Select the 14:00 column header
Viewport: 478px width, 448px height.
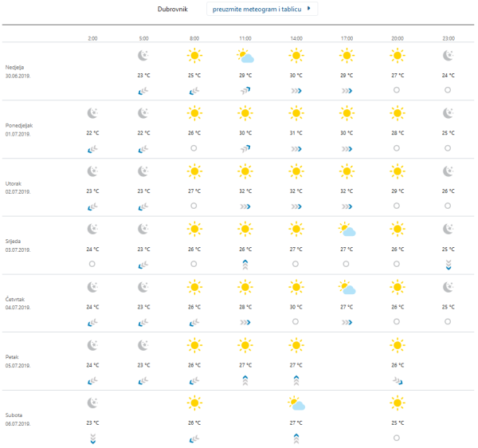coord(296,37)
